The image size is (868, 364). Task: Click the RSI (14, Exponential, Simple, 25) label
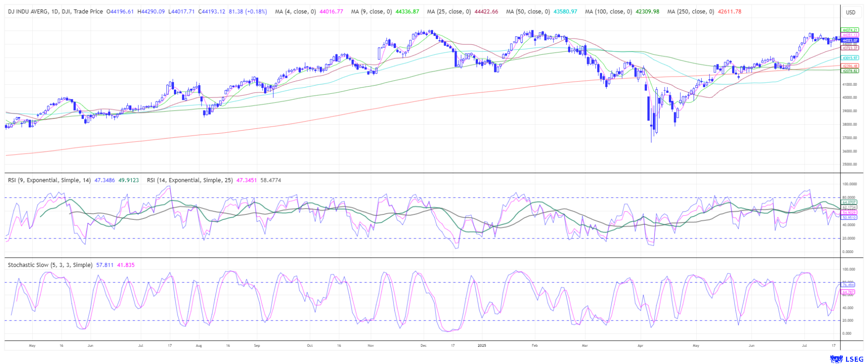coord(189,180)
